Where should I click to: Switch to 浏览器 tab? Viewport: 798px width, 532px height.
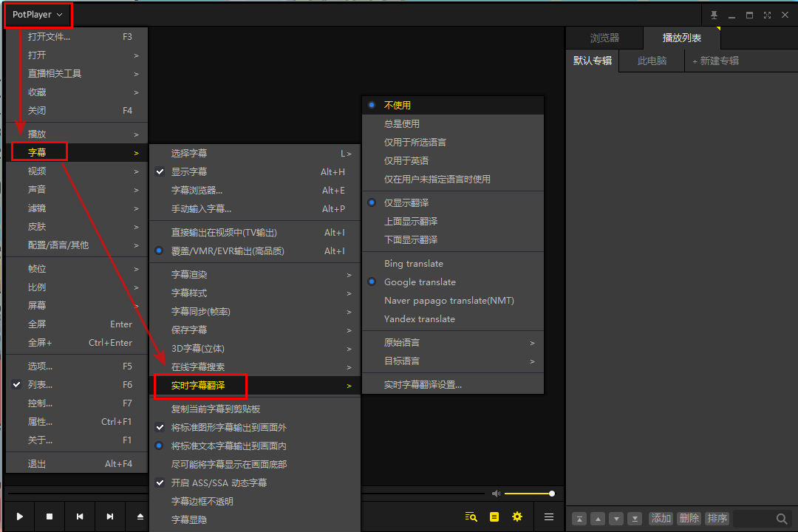(604, 38)
